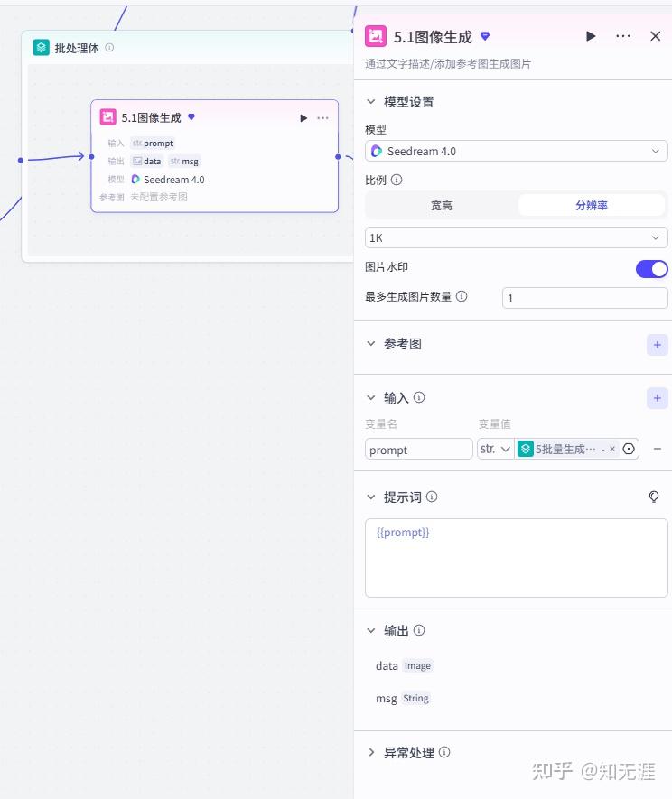Expand the 异常处理 section

pyautogui.click(x=371, y=752)
